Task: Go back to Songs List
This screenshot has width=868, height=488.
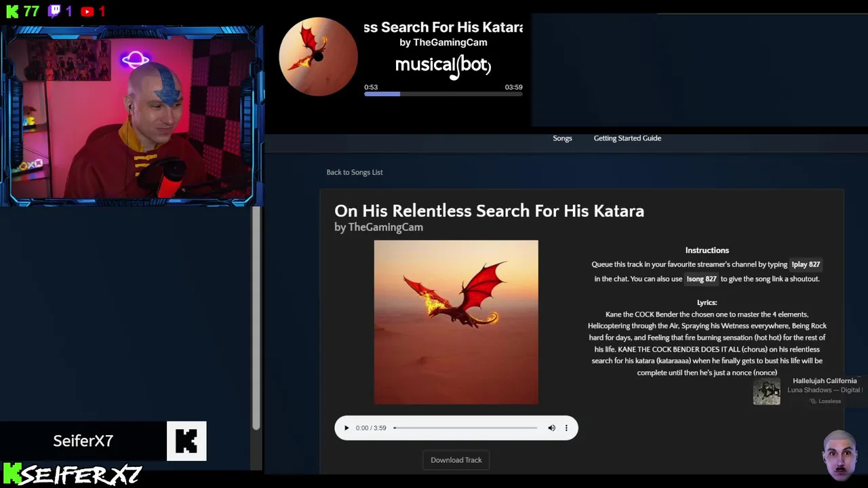Action: pos(355,172)
